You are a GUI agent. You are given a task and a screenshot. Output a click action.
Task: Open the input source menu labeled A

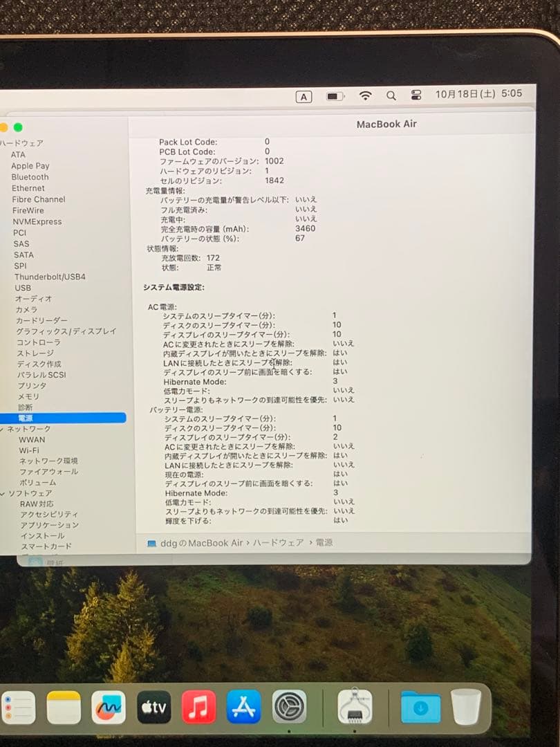pos(304,96)
